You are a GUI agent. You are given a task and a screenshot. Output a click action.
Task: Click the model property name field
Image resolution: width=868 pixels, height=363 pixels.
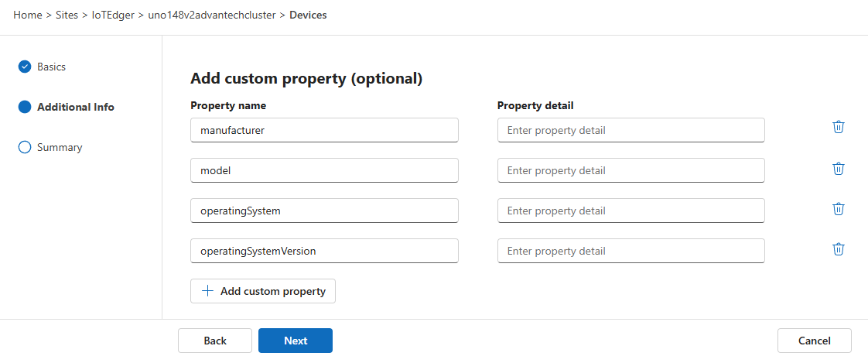coord(324,170)
